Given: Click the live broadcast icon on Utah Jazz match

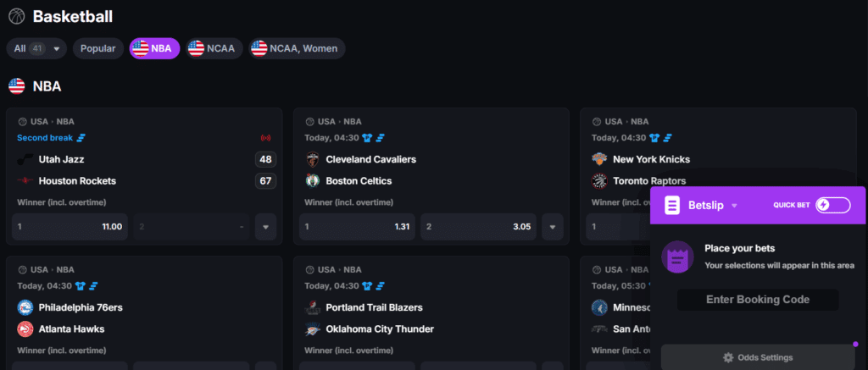Looking at the screenshot, I should [265, 138].
